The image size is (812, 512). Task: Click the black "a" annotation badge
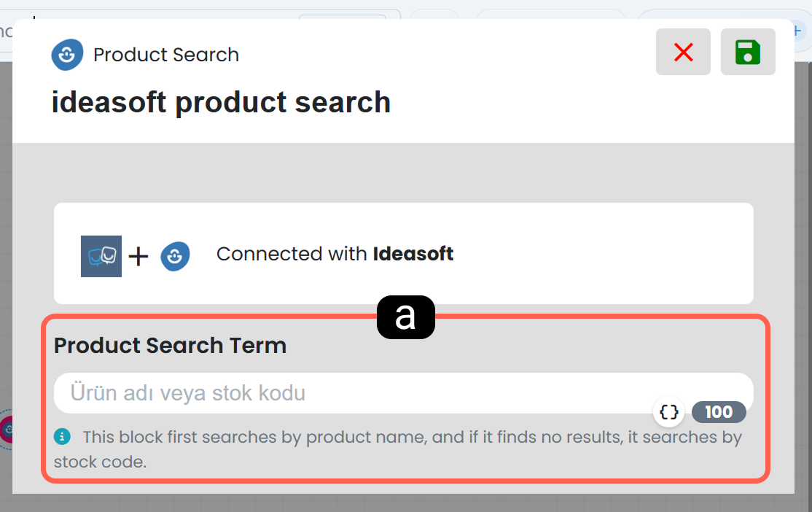pos(406,317)
